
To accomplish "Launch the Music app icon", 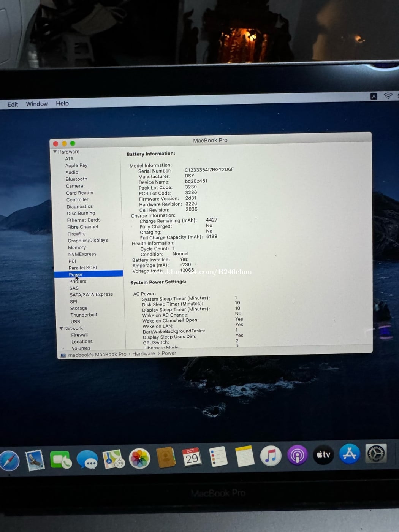I will (271, 456).
